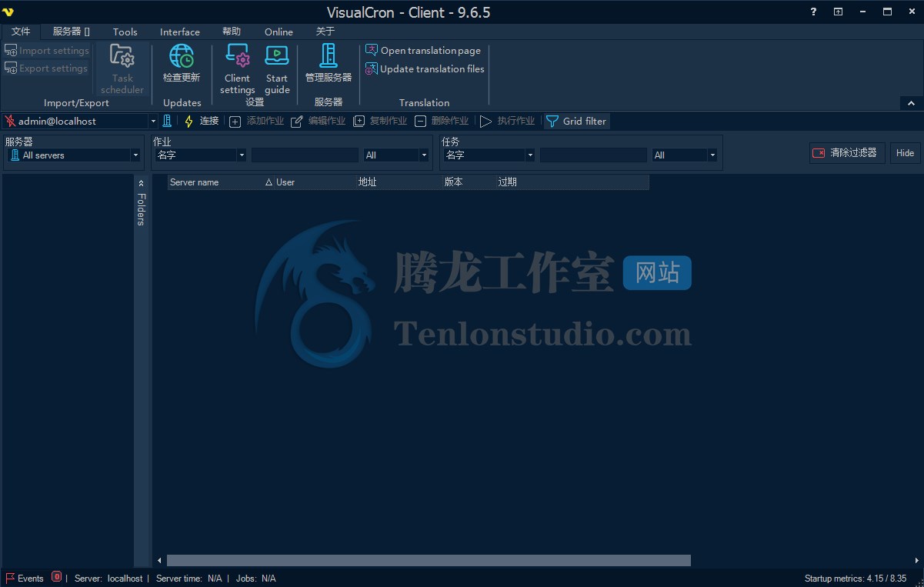Open the 作业 名字 field dropdown
The image size is (924, 587).
[242, 155]
